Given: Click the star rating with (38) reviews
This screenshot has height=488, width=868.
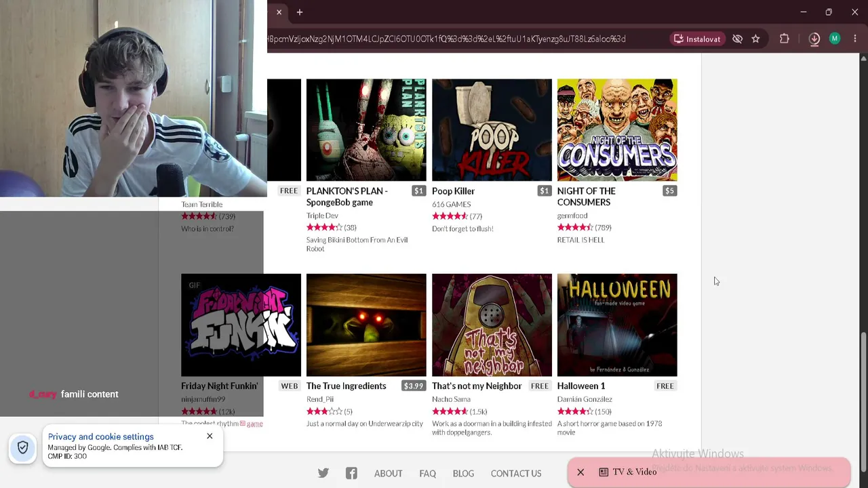Looking at the screenshot, I should (x=332, y=228).
